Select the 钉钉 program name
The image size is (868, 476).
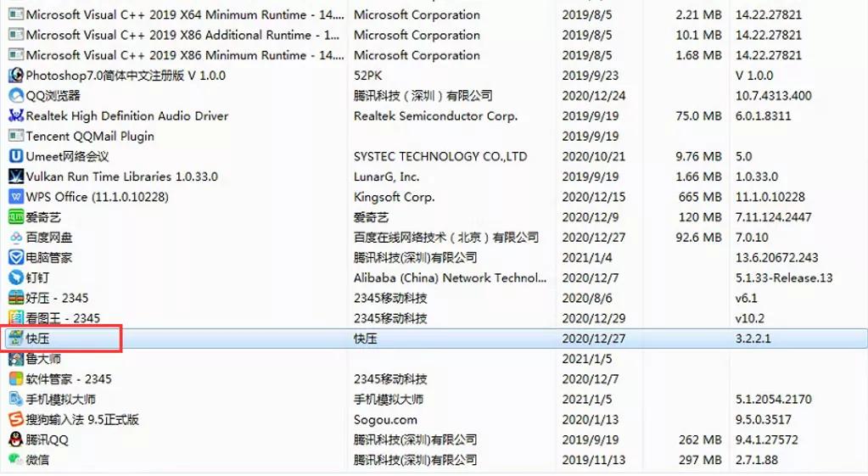tap(37, 277)
